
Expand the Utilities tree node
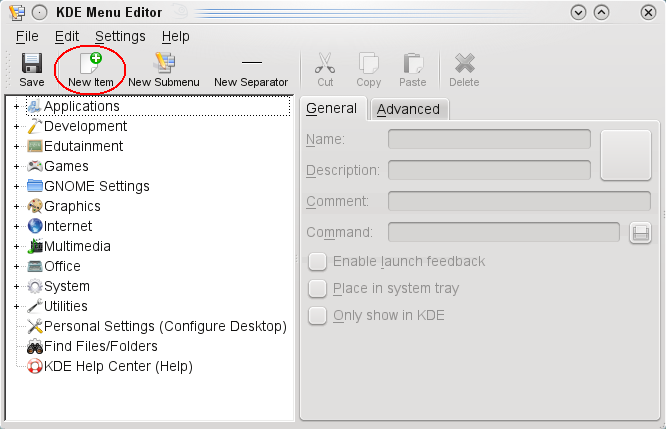[x=16, y=306]
